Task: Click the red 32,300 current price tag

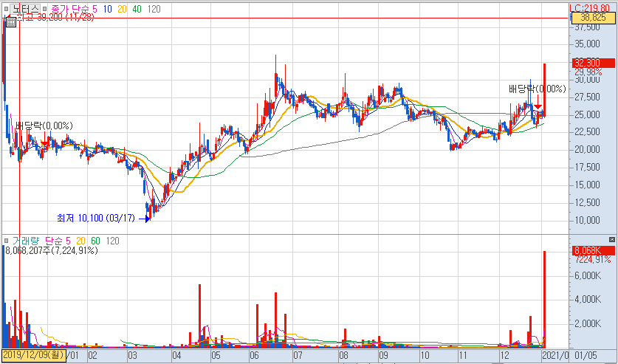Action: pyautogui.click(x=593, y=63)
